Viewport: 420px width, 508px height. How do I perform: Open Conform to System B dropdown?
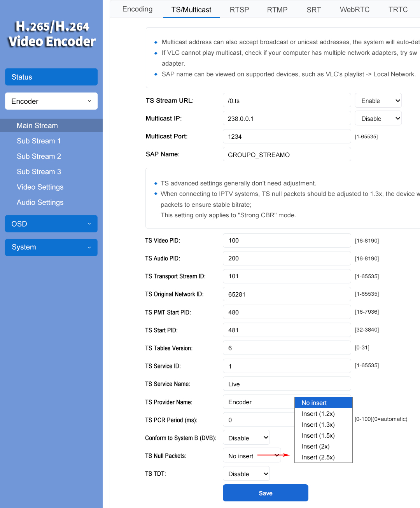pyautogui.click(x=247, y=438)
